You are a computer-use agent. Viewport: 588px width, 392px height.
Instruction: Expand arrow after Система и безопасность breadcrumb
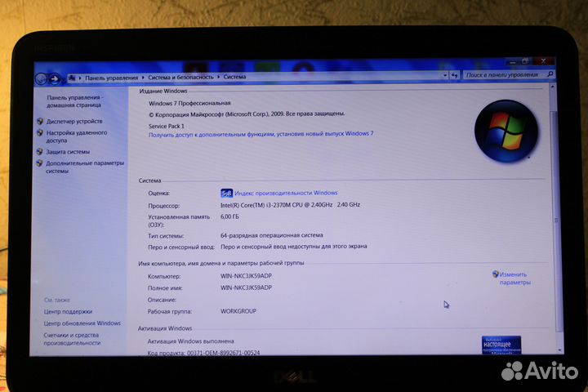[219, 77]
